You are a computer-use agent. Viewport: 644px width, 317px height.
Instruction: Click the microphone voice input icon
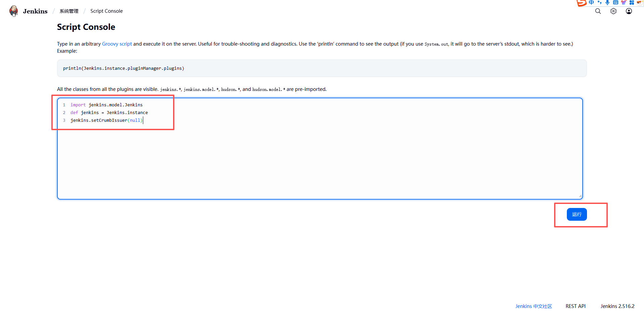607,3
